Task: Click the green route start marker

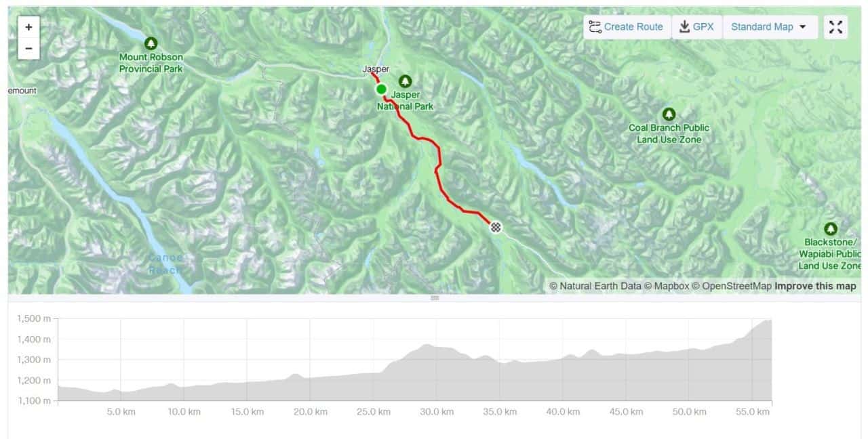Action: (381, 89)
